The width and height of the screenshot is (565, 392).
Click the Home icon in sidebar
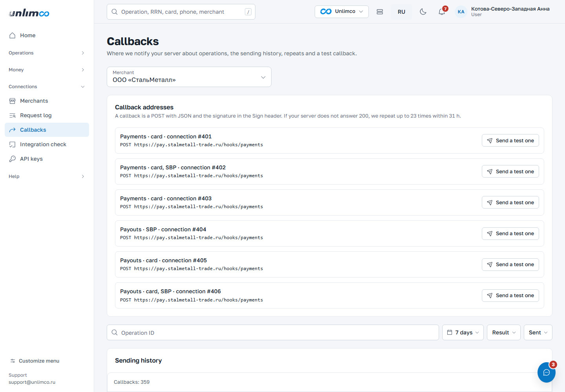[13, 35]
